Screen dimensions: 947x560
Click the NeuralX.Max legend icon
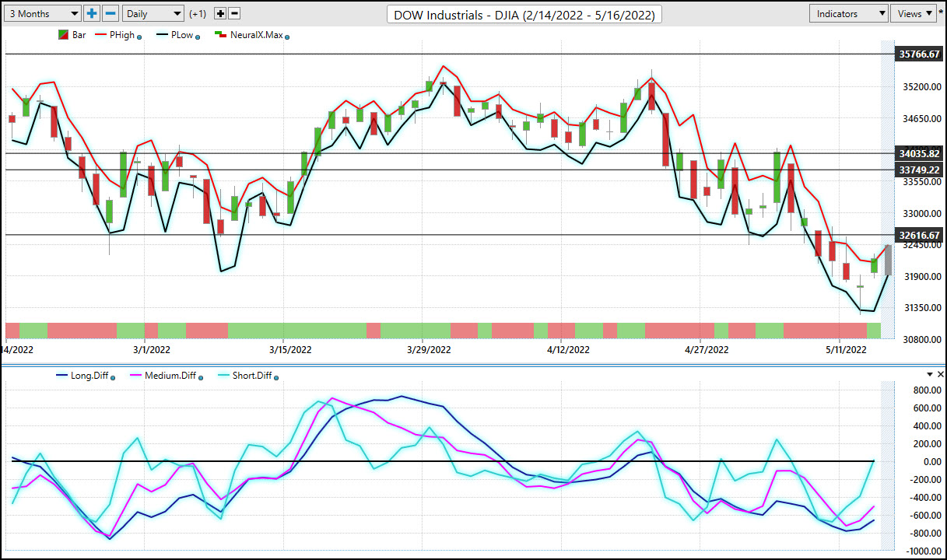tap(220, 35)
